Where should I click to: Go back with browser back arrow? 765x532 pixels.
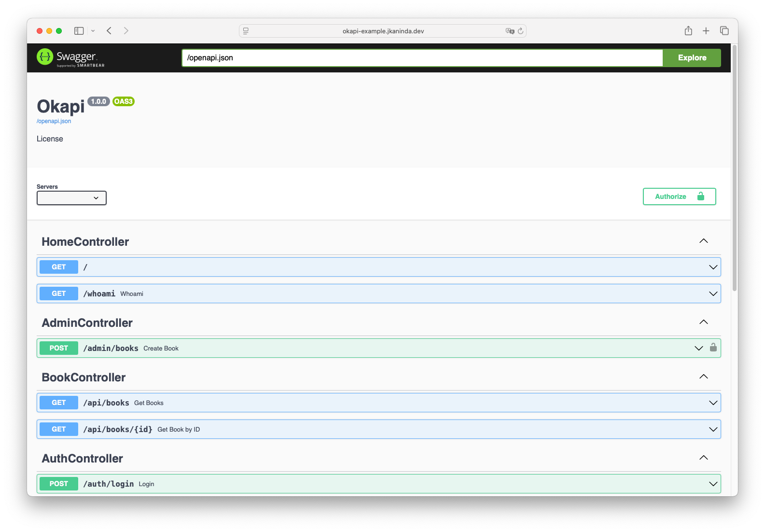coord(109,31)
